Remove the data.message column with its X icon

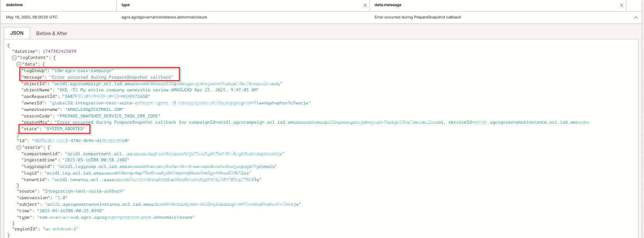coord(622,5)
